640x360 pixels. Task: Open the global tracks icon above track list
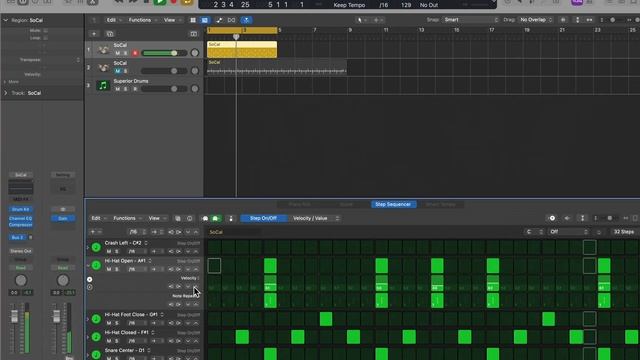194,34
